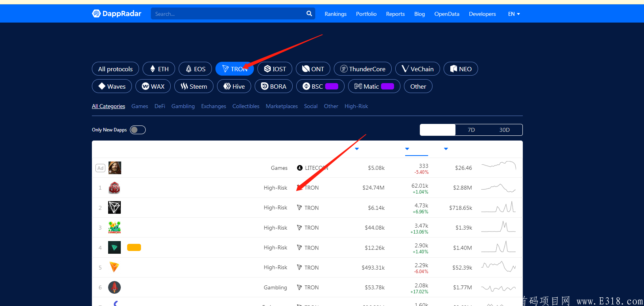Open the green monster dapp icon ranked 3

point(114,228)
